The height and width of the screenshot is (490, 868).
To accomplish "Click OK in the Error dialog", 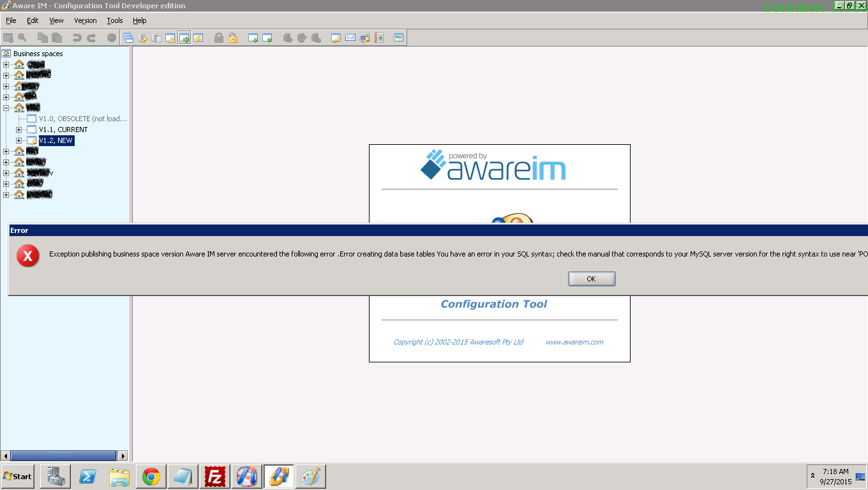I will tap(592, 279).
